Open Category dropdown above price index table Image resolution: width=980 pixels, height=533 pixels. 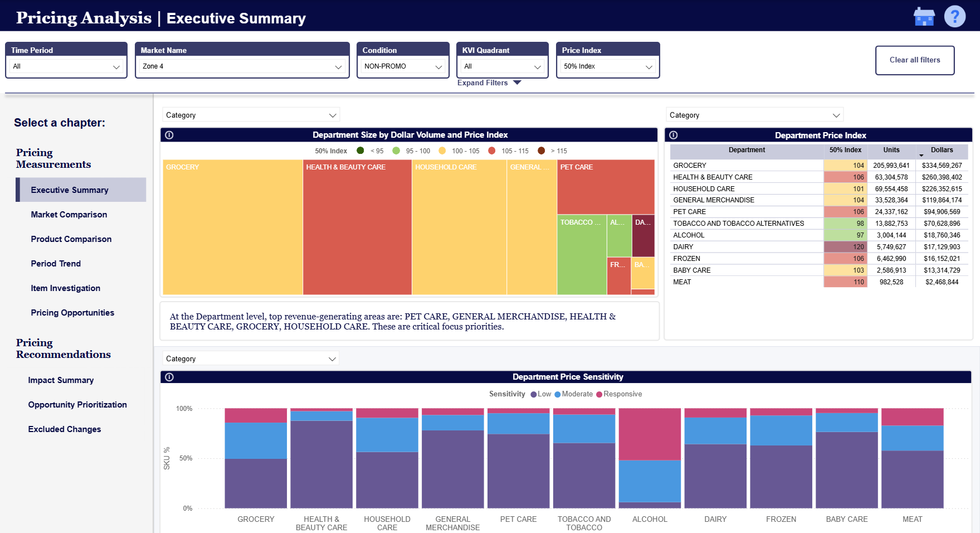(755, 115)
